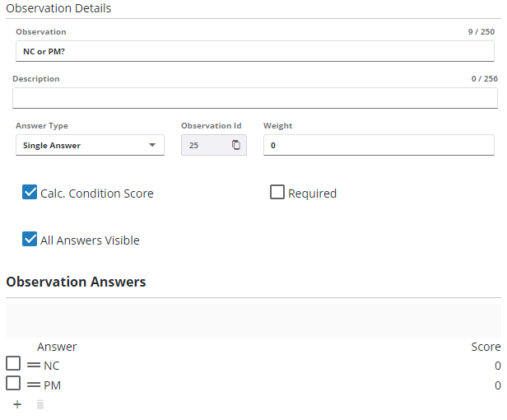
Task: Click the score value for NC
Action: click(x=497, y=366)
